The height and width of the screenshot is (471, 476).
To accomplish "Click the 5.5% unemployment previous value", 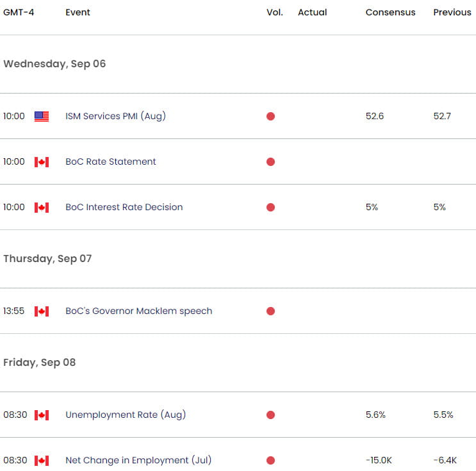I will click(443, 415).
